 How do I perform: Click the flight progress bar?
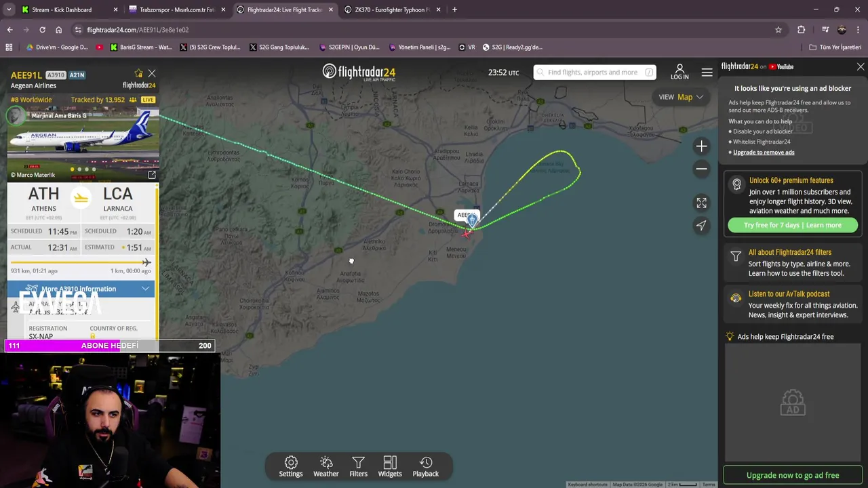coord(81,262)
